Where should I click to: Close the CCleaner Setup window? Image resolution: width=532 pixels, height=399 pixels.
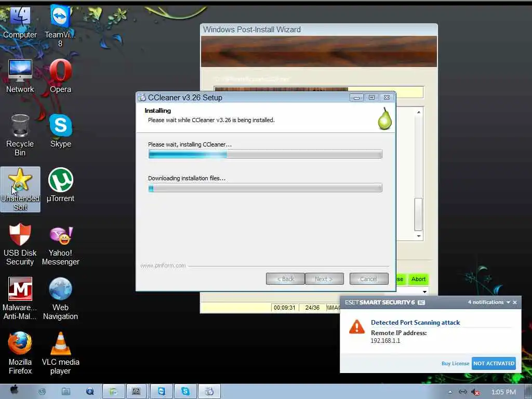coord(387,98)
